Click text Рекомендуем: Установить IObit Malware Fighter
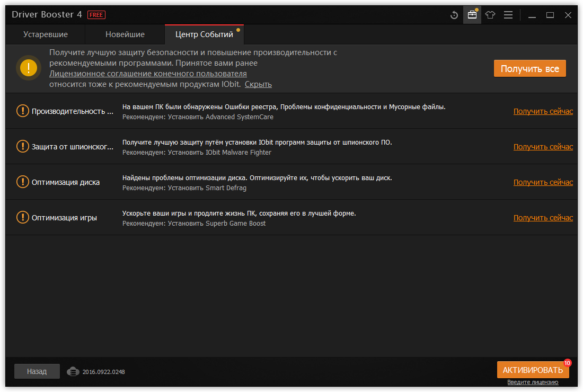 pyautogui.click(x=197, y=153)
